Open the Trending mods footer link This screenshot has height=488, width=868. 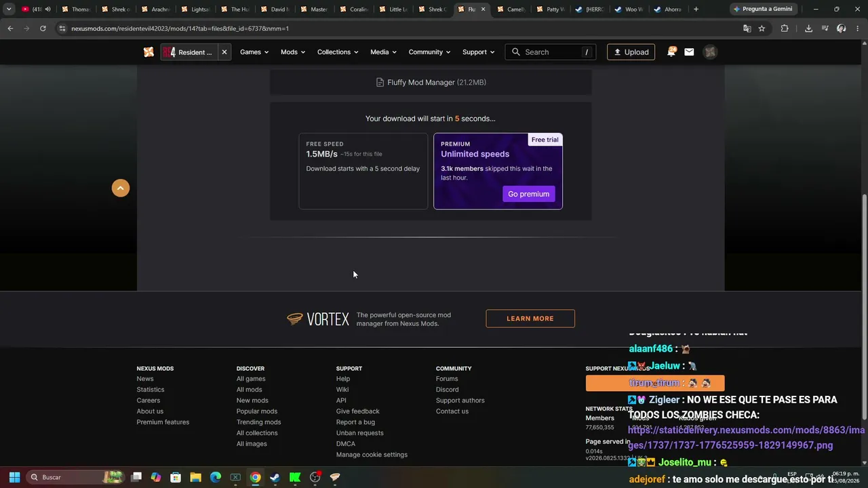point(258,422)
